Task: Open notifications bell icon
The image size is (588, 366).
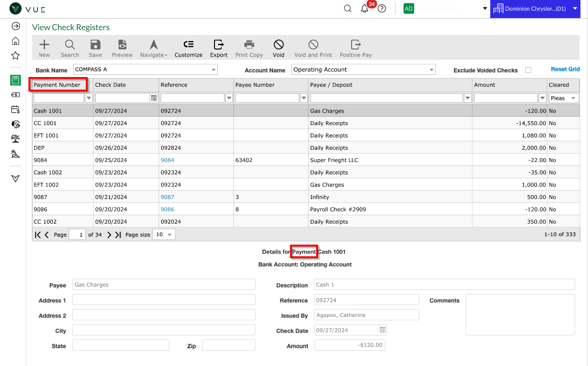Action: tap(365, 8)
